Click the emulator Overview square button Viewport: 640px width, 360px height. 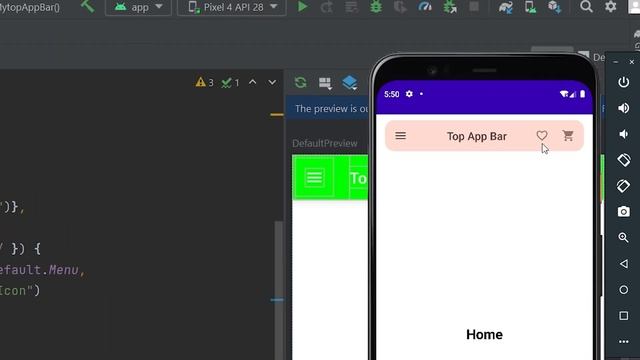[623, 316]
